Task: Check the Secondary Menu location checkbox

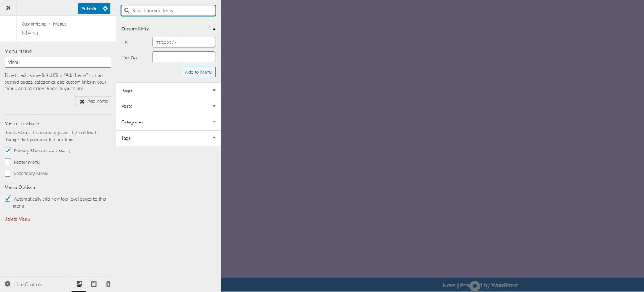Action: 8,173
